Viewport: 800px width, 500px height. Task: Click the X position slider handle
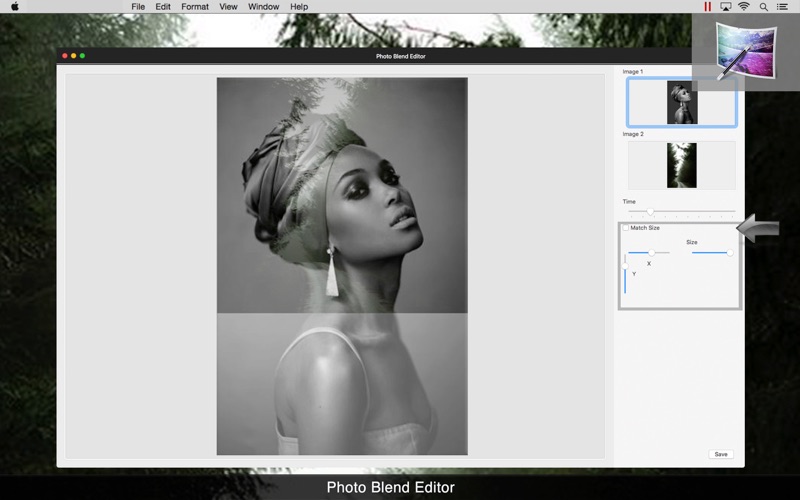tap(652, 253)
